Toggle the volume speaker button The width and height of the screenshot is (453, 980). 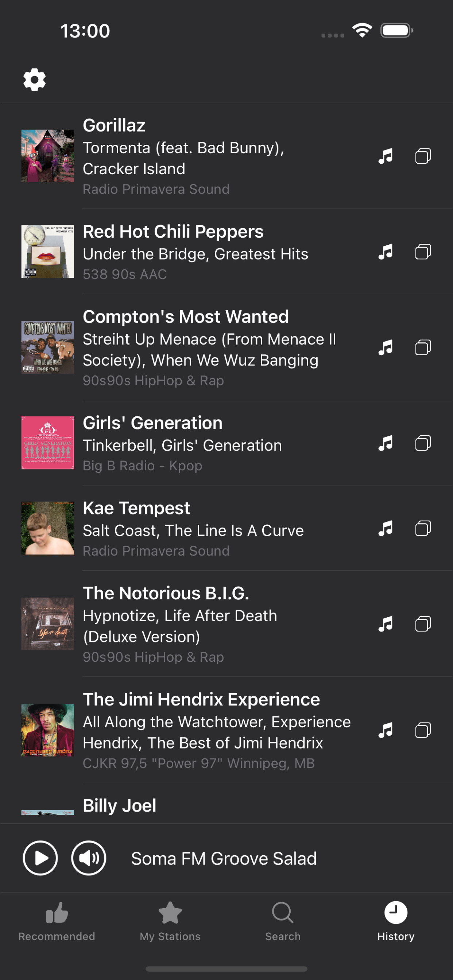tap(89, 858)
